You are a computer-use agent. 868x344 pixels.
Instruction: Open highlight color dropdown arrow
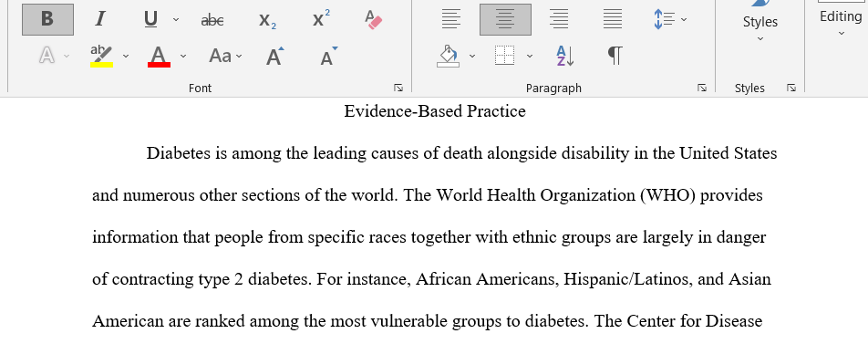[x=126, y=56]
